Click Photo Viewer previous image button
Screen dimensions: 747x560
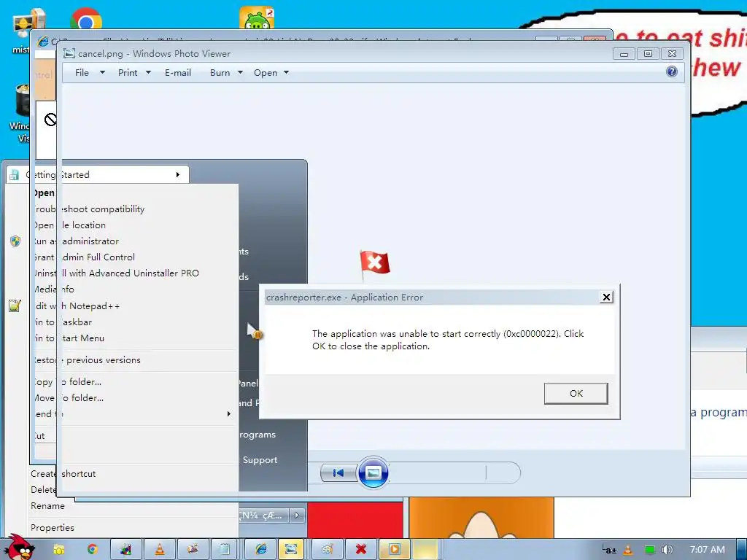338,472
